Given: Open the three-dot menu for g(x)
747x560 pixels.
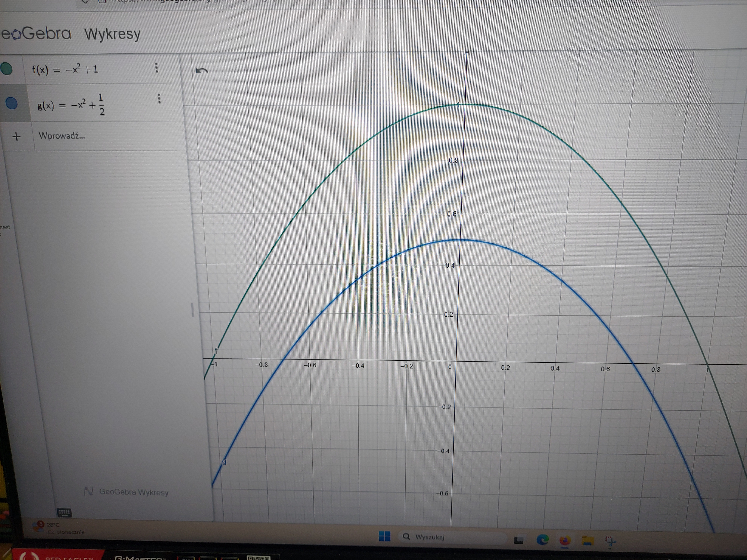Looking at the screenshot, I should click(159, 99).
